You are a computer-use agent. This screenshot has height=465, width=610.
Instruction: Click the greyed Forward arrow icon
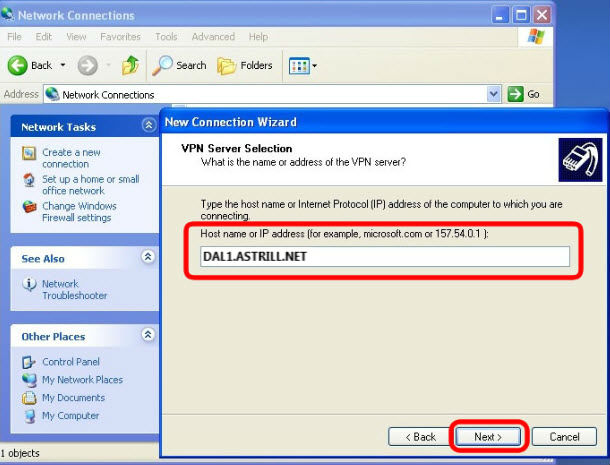click(x=88, y=65)
